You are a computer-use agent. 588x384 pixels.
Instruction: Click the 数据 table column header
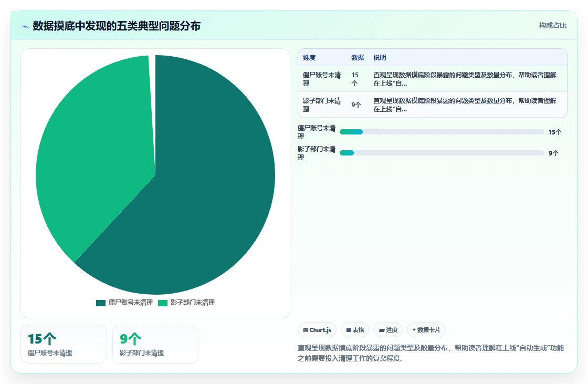[358, 57]
